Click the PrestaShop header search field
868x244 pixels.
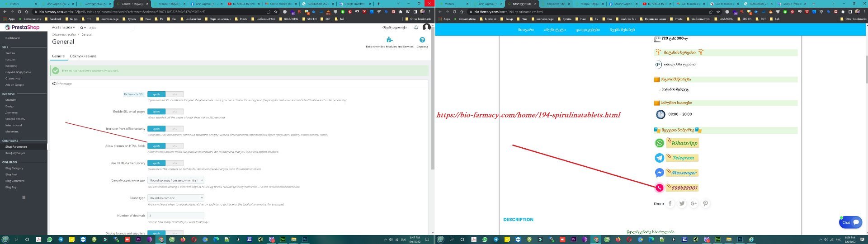111,28
